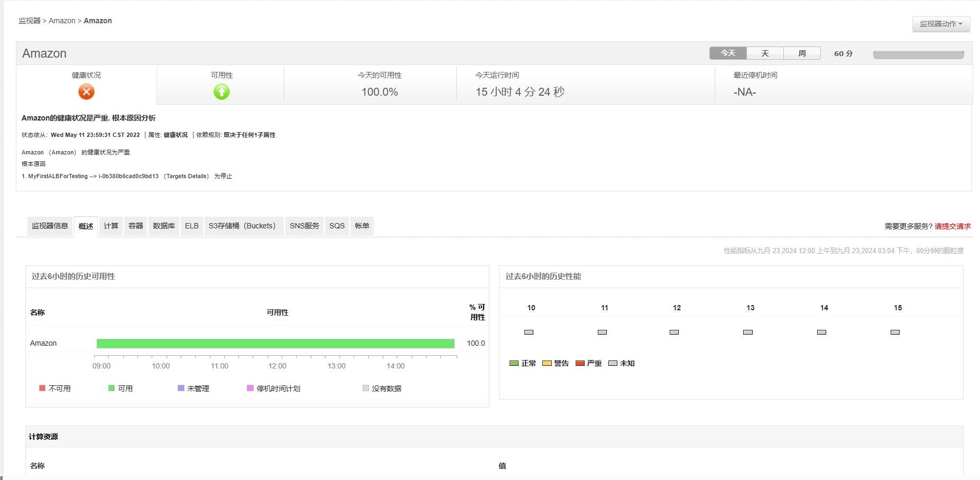The width and height of the screenshot is (980, 480).
Task: Select the 今天 time range toggle
Action: click(x=728, y=53)
